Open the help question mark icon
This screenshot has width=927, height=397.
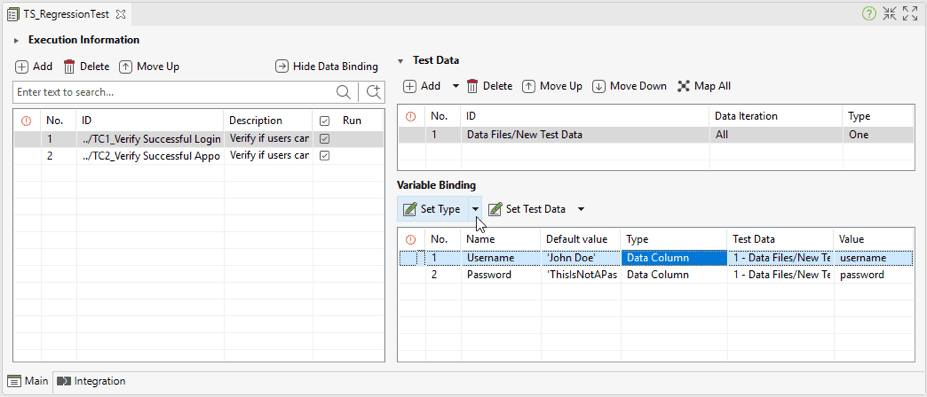(x=868, y=14)
